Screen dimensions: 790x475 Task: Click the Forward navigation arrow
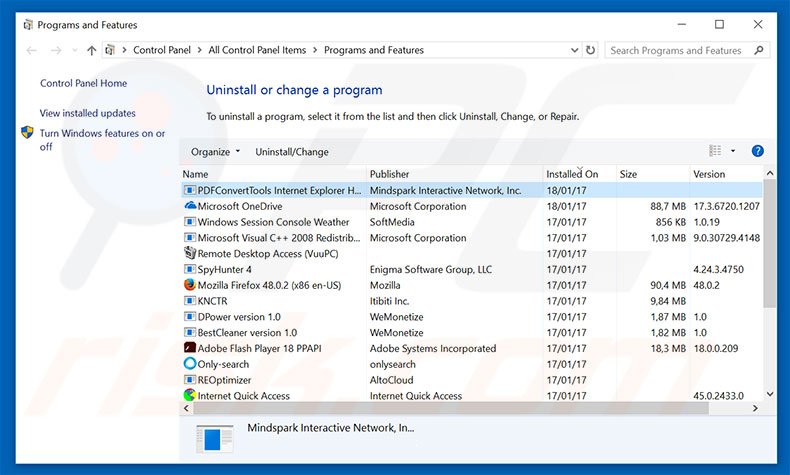coord(56,50)
